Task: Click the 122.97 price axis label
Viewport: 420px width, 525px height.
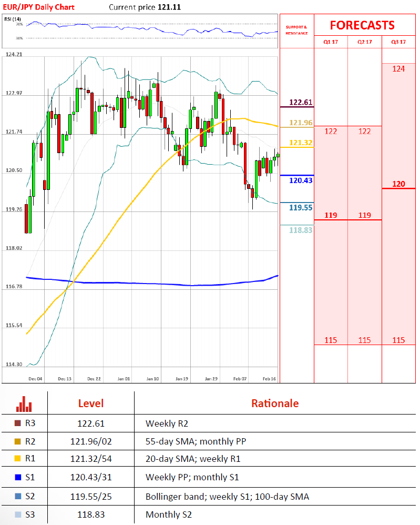Action: coord(14,93)
